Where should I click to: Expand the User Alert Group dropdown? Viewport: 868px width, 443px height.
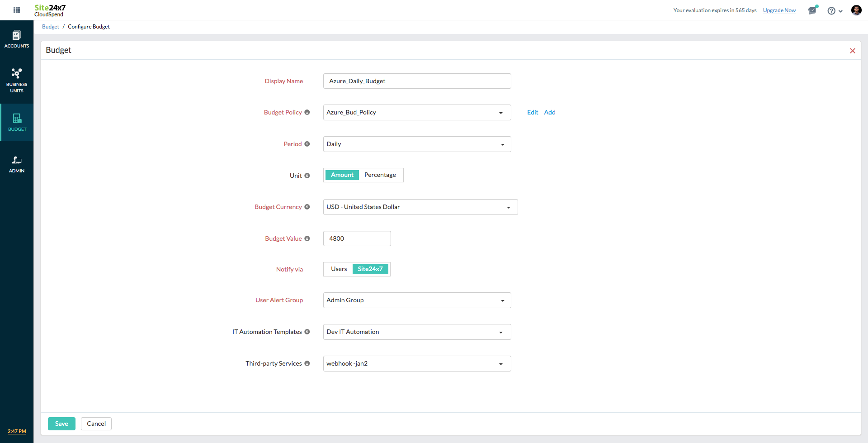coord(416,300)
